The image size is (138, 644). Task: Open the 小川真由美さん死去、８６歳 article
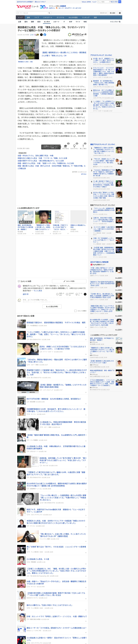click(38, 559)
